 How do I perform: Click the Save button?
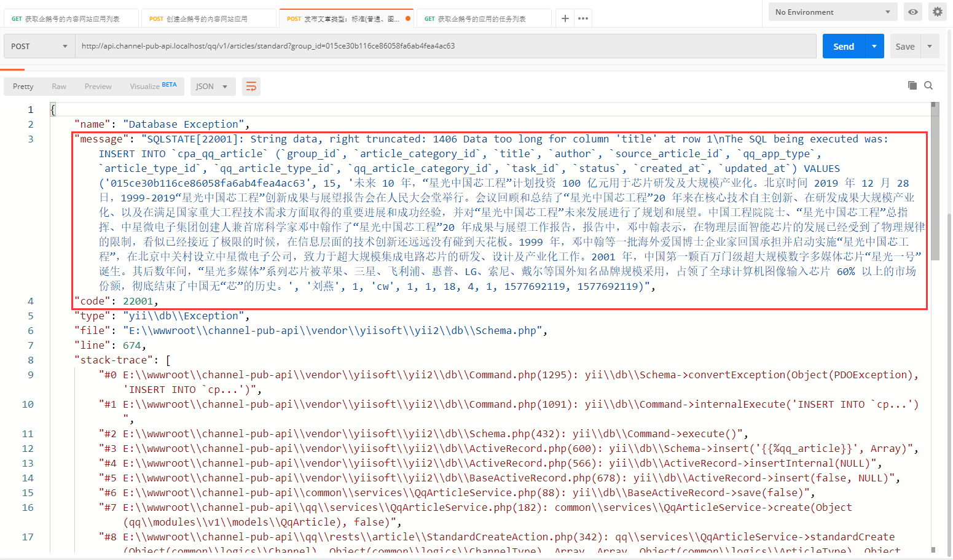[x=904, y=46]
